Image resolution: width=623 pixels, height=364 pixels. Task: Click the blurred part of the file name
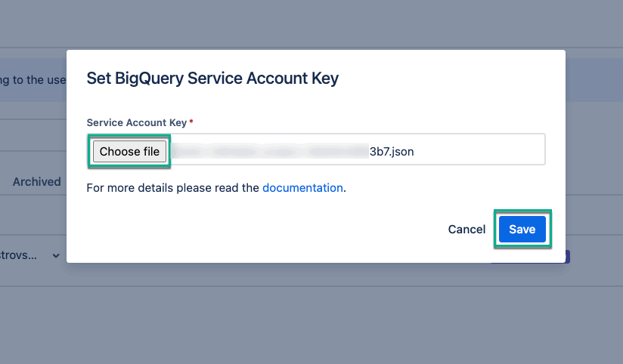(x=272, y=151)
